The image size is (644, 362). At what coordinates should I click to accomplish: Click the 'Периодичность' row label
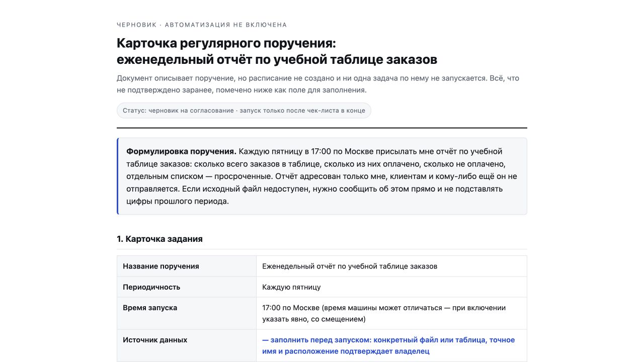[x=151, y=287]
